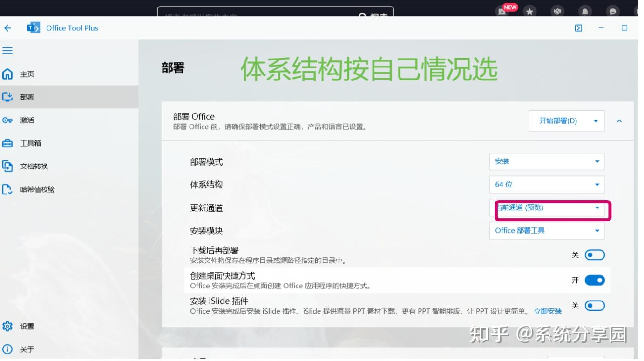Click the 安装模块 label

pyautogui.click(x=206, y=231)
